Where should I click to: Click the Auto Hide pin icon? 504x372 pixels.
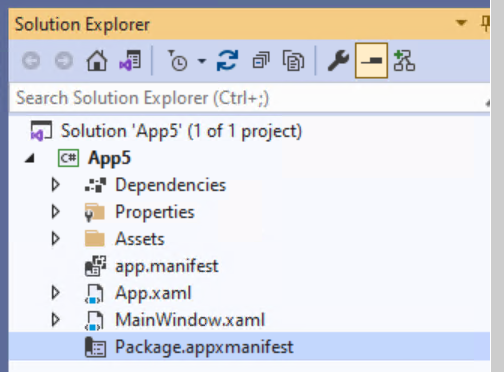pos(485,24)
